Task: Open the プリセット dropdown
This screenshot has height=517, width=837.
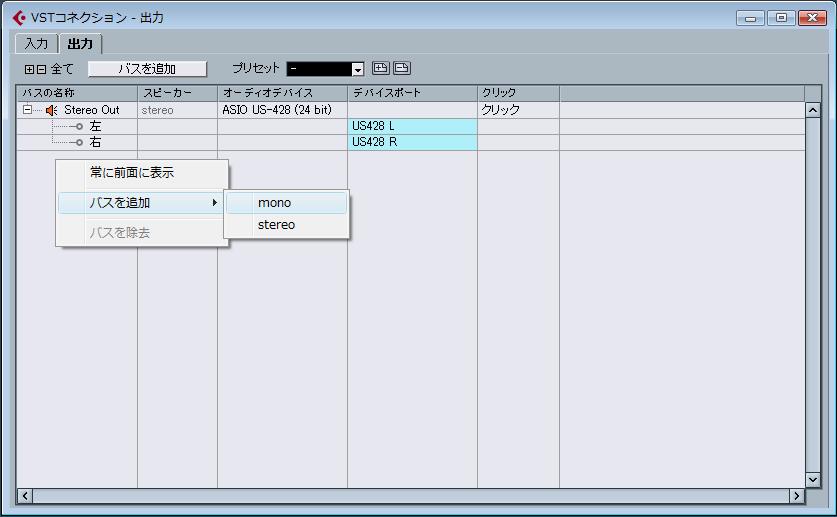Action: [x=358, y=69]
